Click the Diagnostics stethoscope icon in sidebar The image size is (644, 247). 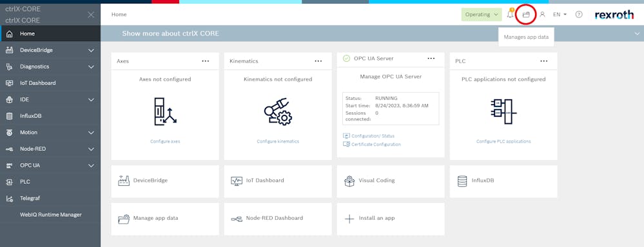click(9, 66)
